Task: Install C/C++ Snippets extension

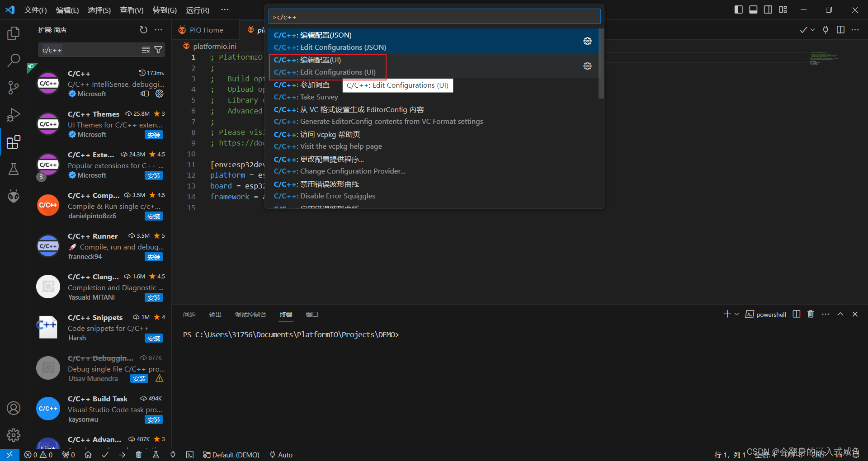Action: [154, 339]
